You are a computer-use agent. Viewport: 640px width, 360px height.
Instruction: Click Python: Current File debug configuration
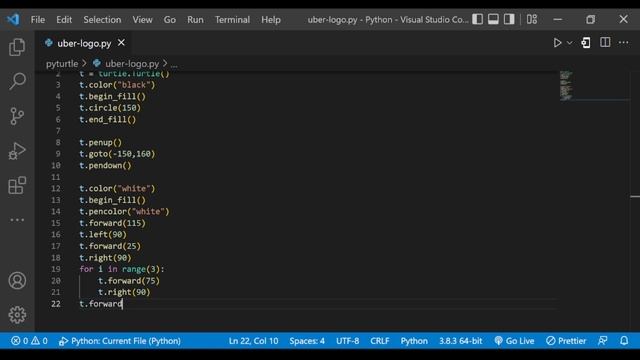[120, 341]
